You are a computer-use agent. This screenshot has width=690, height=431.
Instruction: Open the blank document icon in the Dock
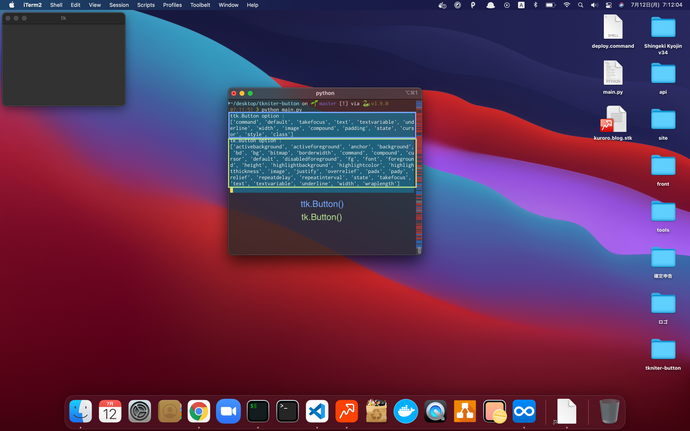point(566,411)
